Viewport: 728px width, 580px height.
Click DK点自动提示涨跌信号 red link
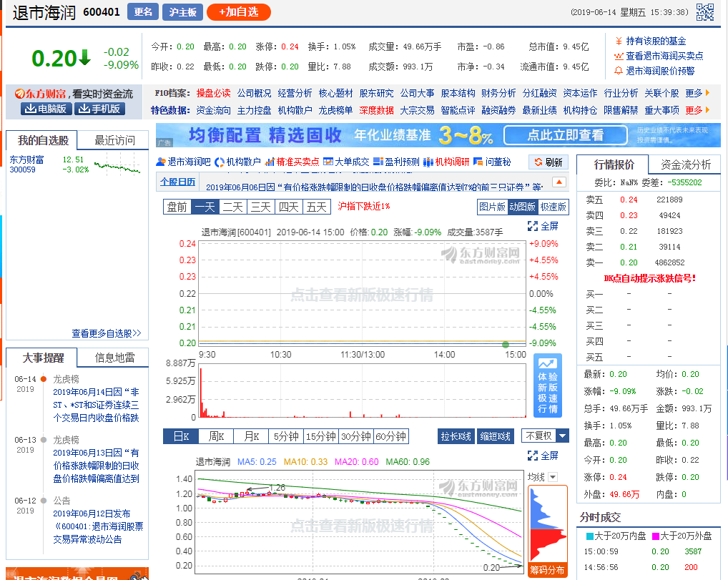point(649,278)
